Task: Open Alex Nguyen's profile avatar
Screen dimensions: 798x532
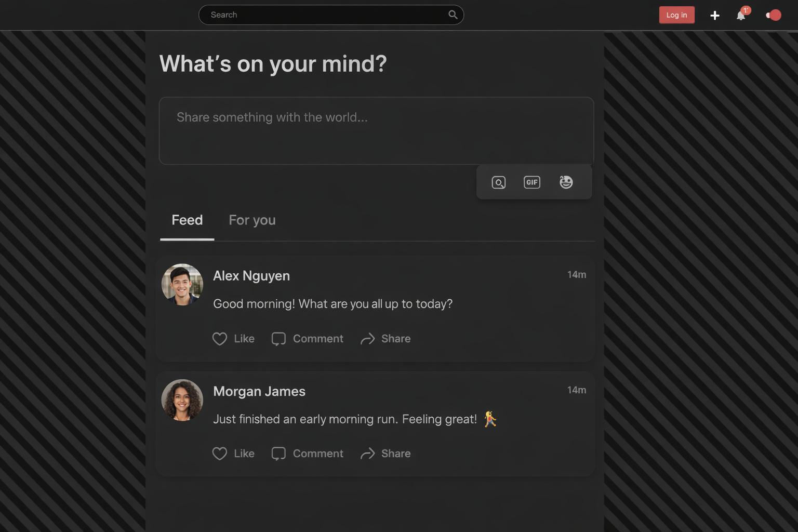Action: click(x=182, y=284)
